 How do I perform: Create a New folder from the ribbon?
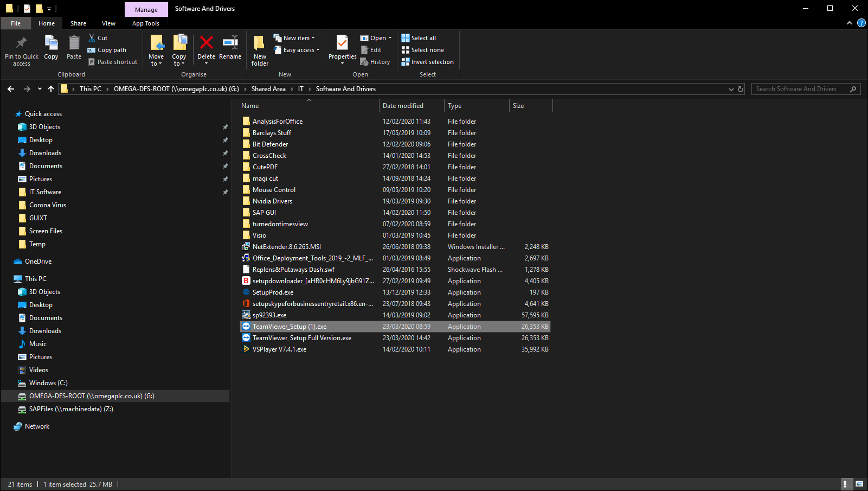pos(260,50)
